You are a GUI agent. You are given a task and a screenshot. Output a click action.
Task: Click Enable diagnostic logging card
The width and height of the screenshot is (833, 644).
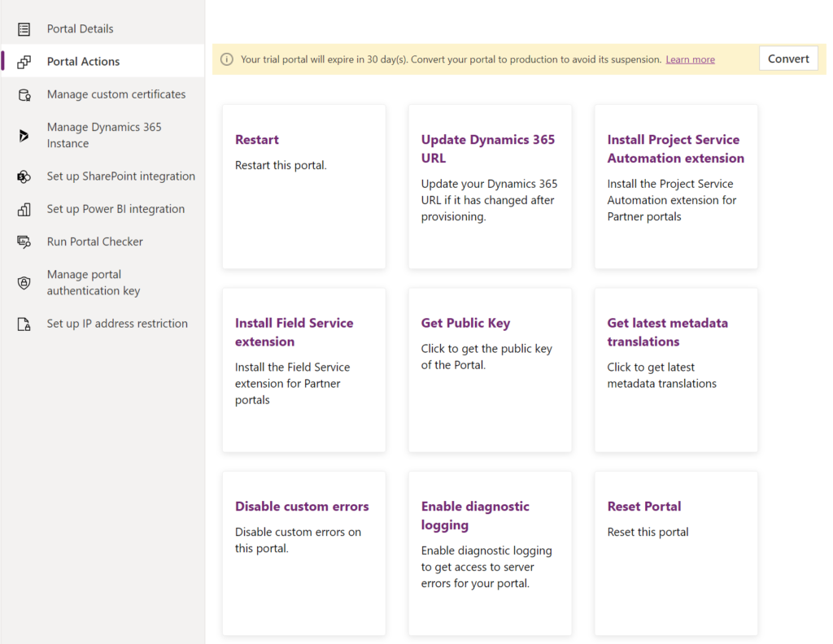tap(490, 553)
